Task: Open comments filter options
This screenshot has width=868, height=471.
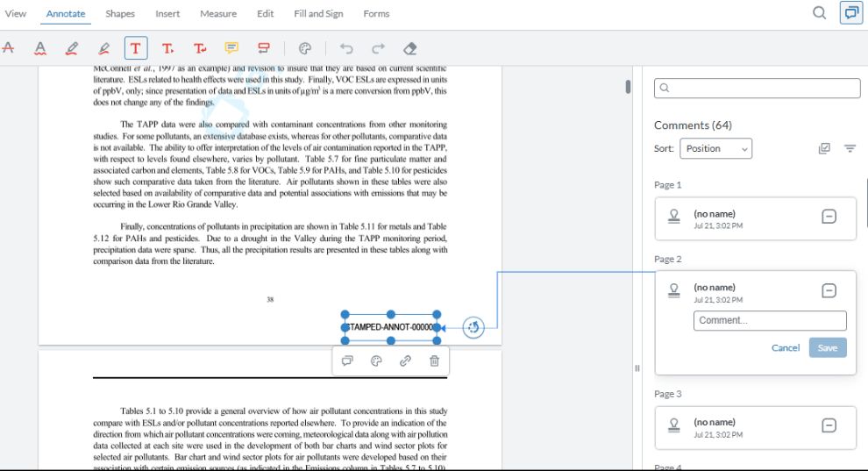Action: (850, 148)
